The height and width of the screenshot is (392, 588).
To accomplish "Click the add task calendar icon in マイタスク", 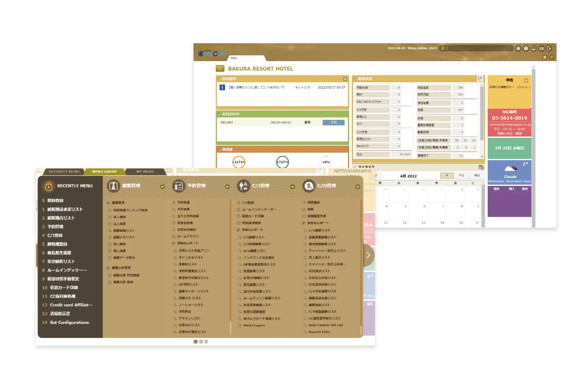I will click(481, 167).
